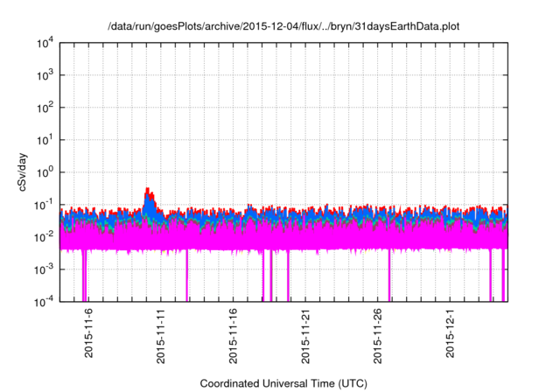Click the magenta dropout spike near 2015-11-6
The image size is (560, 392).
(x=85, y=276)
